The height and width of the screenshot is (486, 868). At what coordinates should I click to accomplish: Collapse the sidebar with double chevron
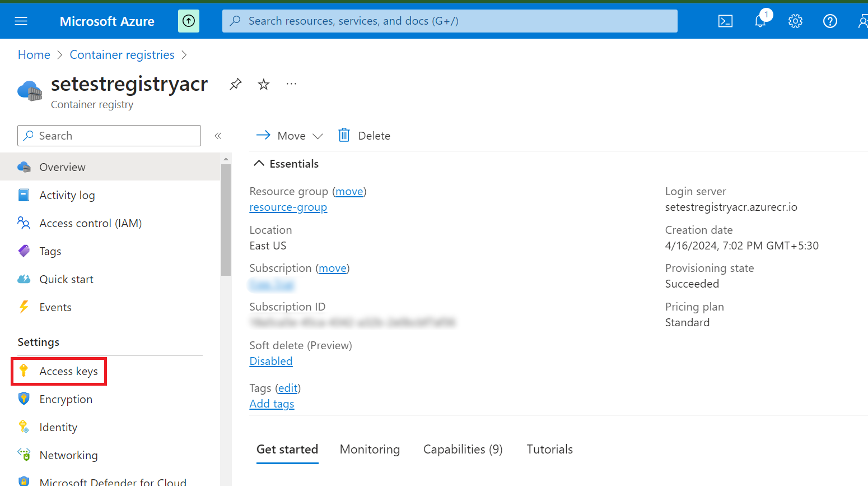(x=218, y=136)
